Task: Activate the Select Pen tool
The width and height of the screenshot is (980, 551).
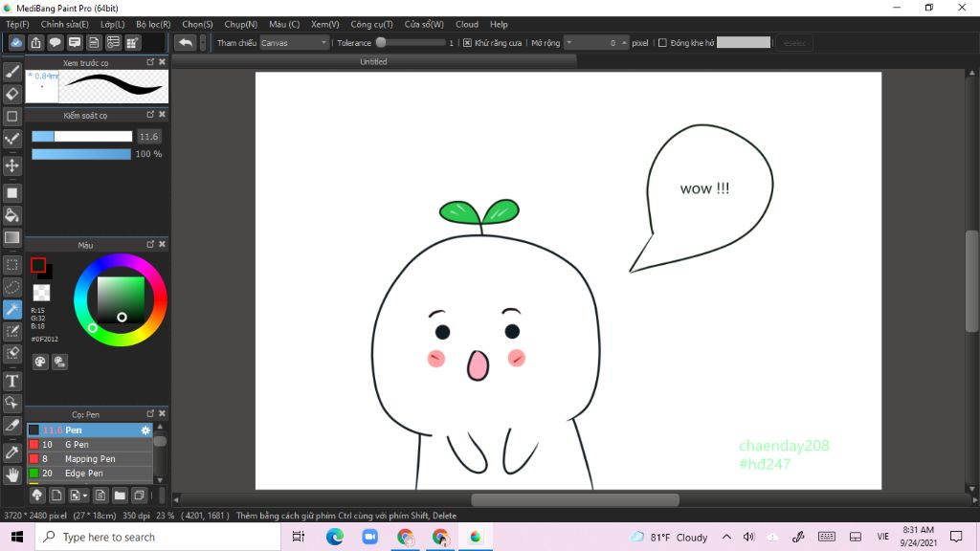Action: click(x=11, y=331)
